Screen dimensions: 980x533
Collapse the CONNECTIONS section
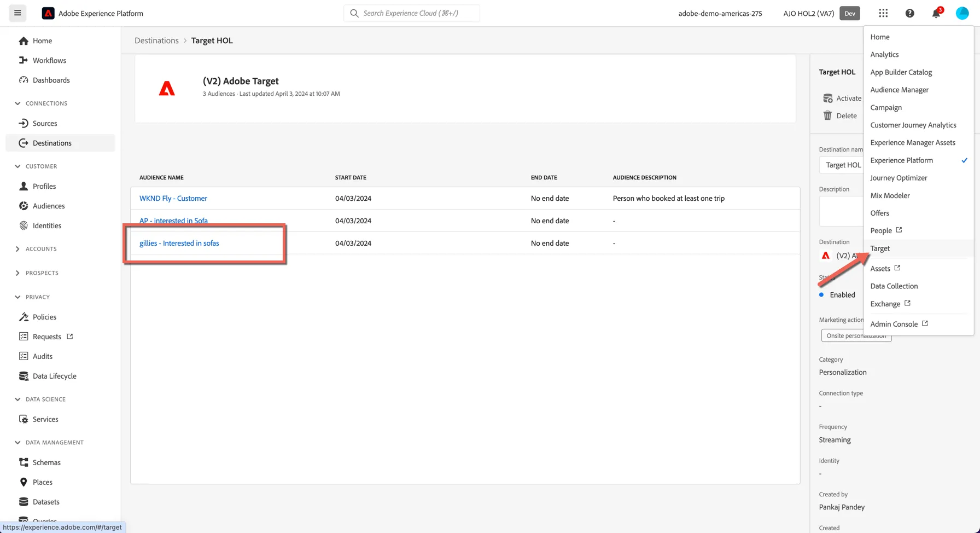(17, 103)
